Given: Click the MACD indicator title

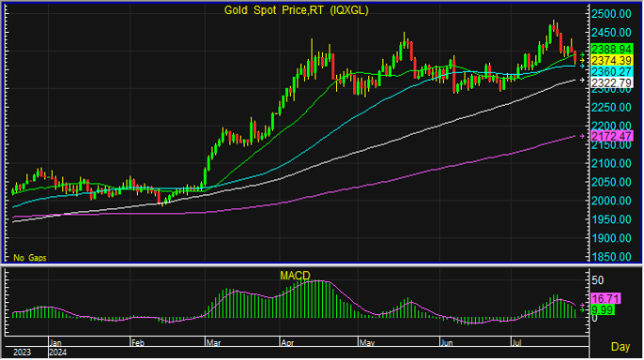Looking at the screenshot, I should click(x=295, y=276).
